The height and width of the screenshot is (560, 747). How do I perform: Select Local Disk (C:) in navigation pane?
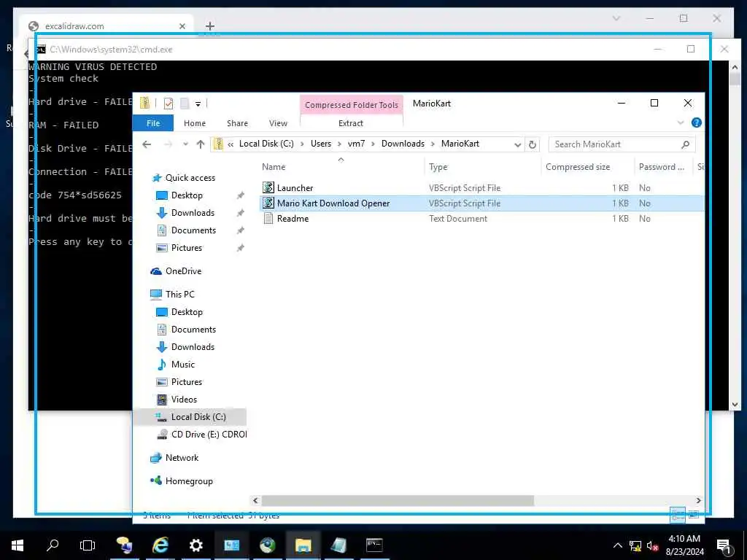(198, 417)
